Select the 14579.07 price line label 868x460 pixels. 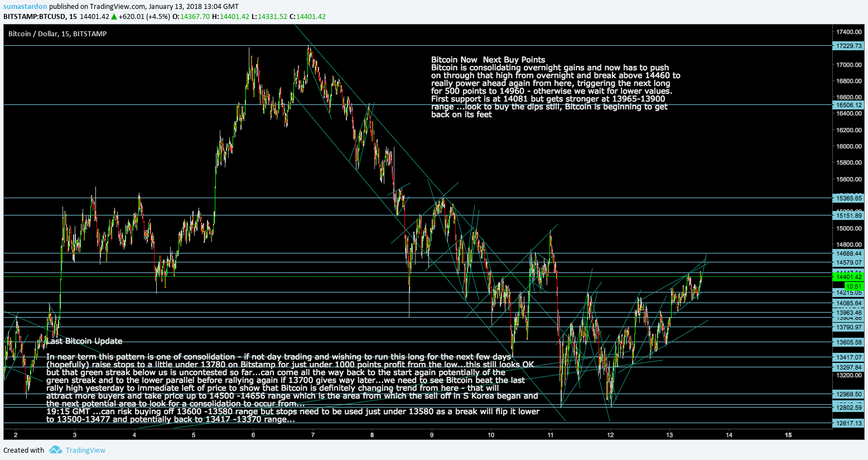click(848, 262)
